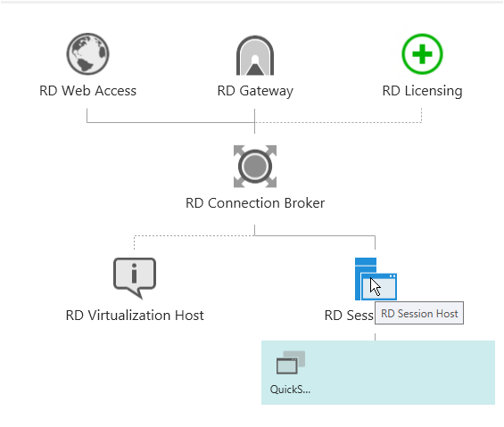Click the dotted connector line to RD Licensing
Viewport: 504px width, 427px height.
338,122
